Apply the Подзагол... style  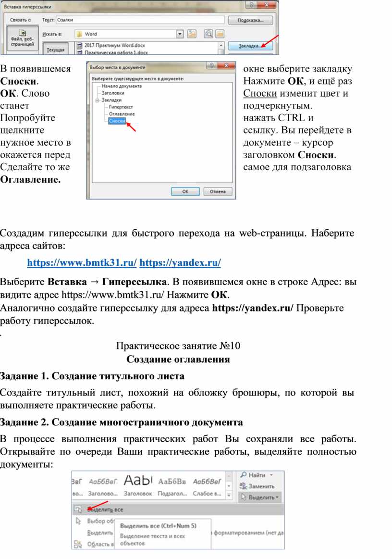[x=172, y=485]
